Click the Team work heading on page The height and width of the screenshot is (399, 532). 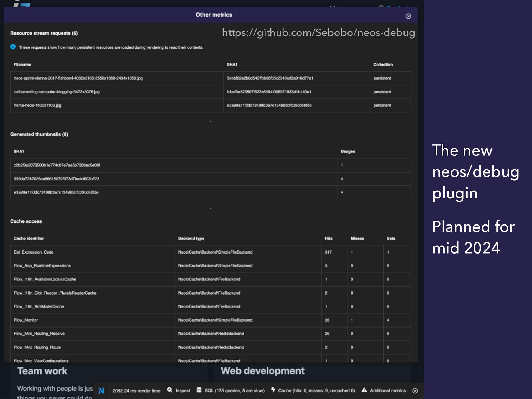pyautogui.click(x=42, y=371)
